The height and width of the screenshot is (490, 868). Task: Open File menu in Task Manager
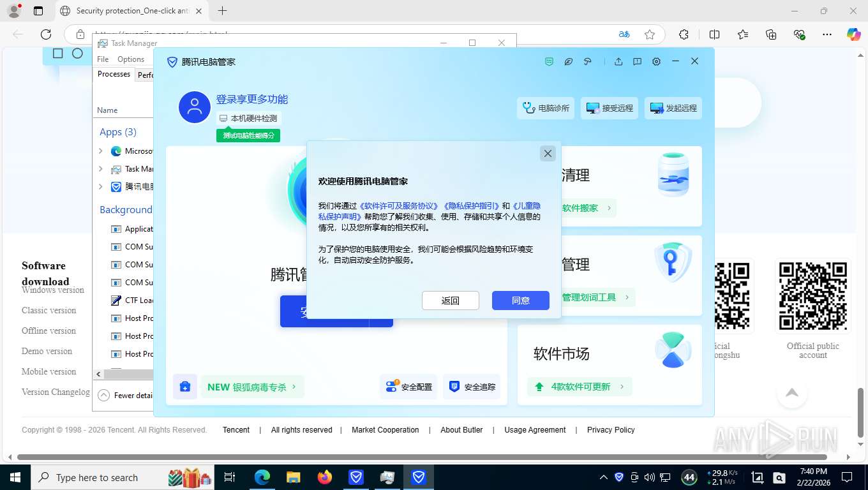coord(103,59)
